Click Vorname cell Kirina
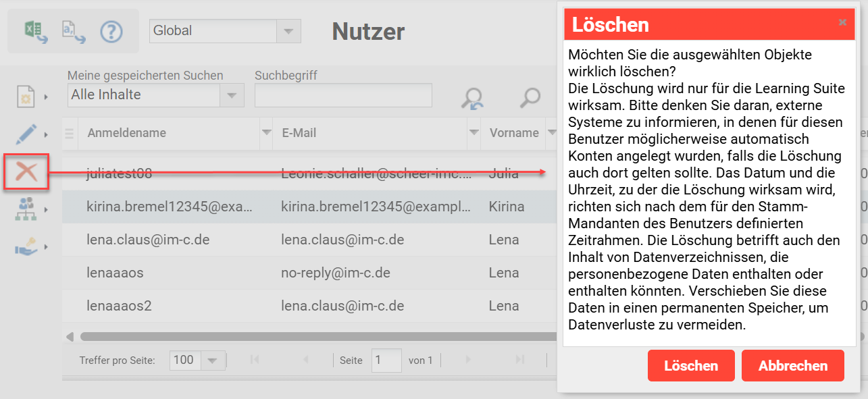The image size is (868, 399). (x=507, y=207)
